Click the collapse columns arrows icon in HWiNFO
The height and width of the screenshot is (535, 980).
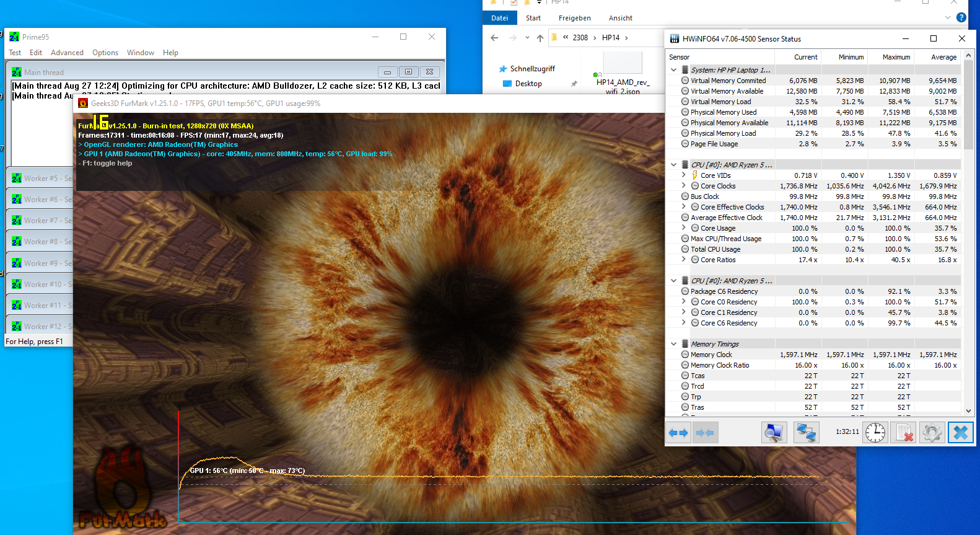point(705,433)
